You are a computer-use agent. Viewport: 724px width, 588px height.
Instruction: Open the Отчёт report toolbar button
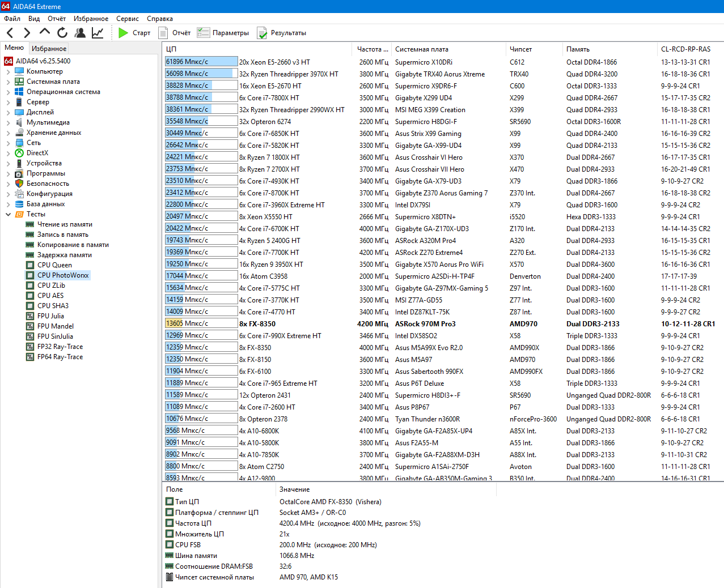tap(175, 33)
